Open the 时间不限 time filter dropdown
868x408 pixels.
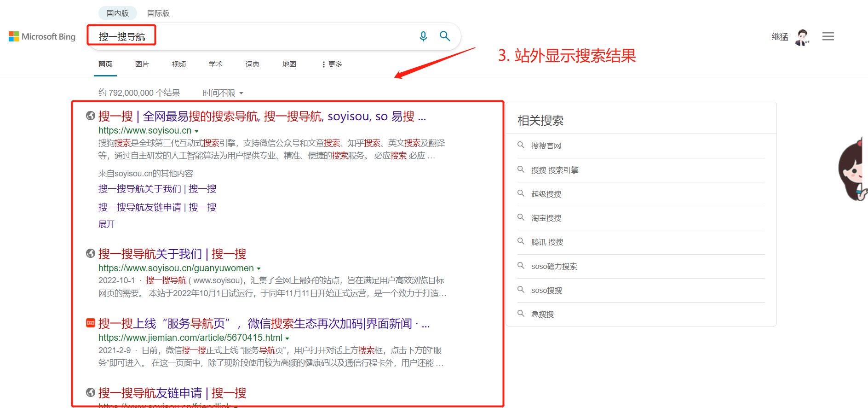coord(223,93)
